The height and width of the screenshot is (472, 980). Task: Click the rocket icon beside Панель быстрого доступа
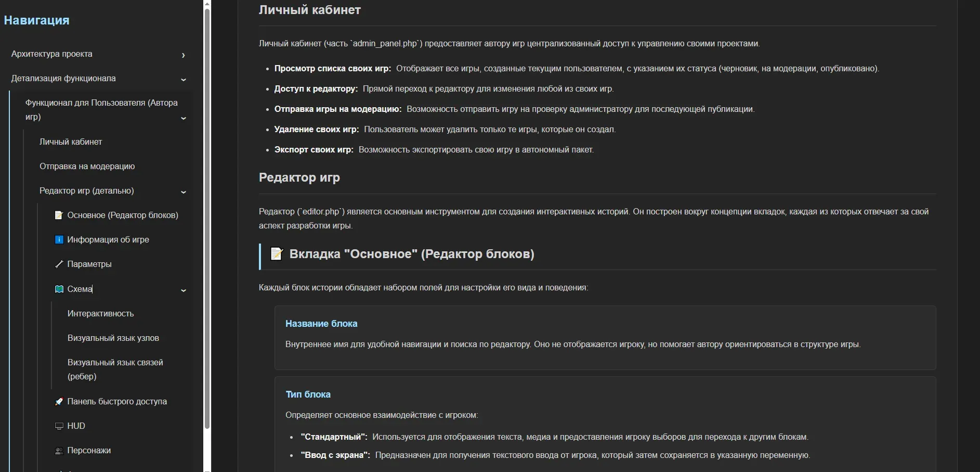59,401
